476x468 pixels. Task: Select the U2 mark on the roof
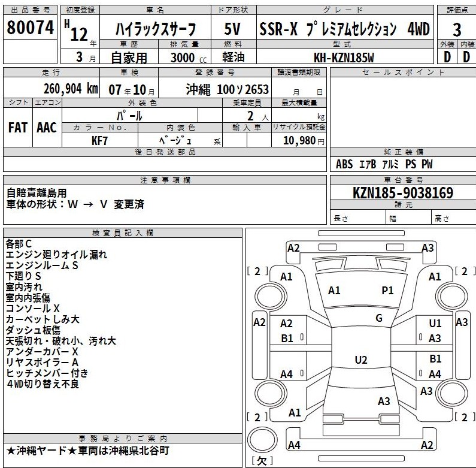(361, 360)
